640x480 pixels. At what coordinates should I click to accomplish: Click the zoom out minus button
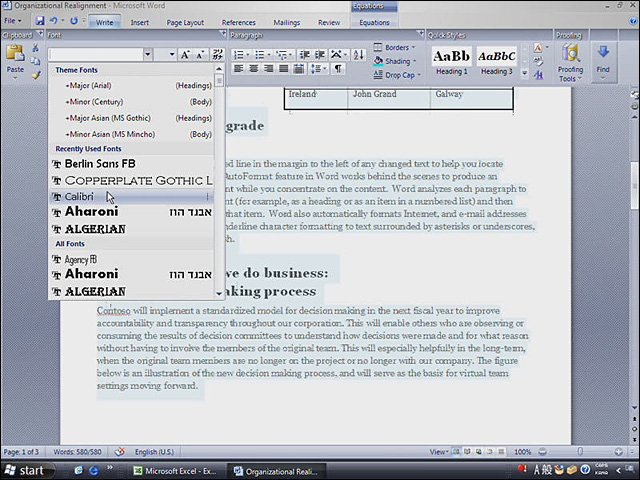[x=542, y=452]
